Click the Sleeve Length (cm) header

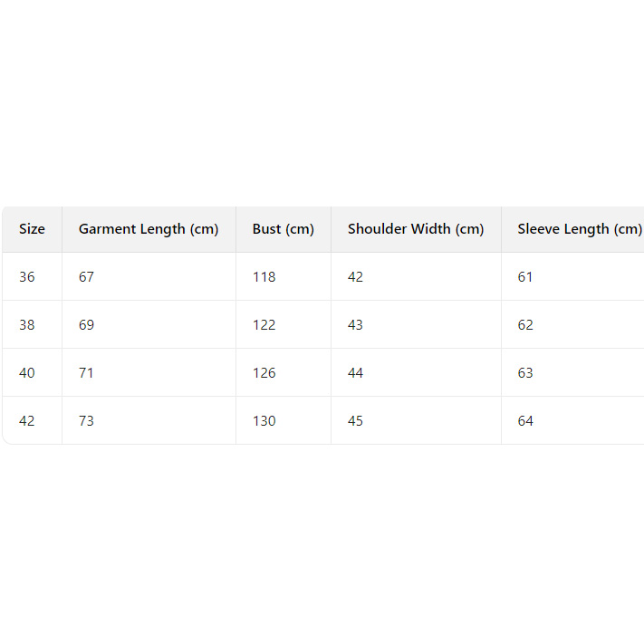point(580,229)
